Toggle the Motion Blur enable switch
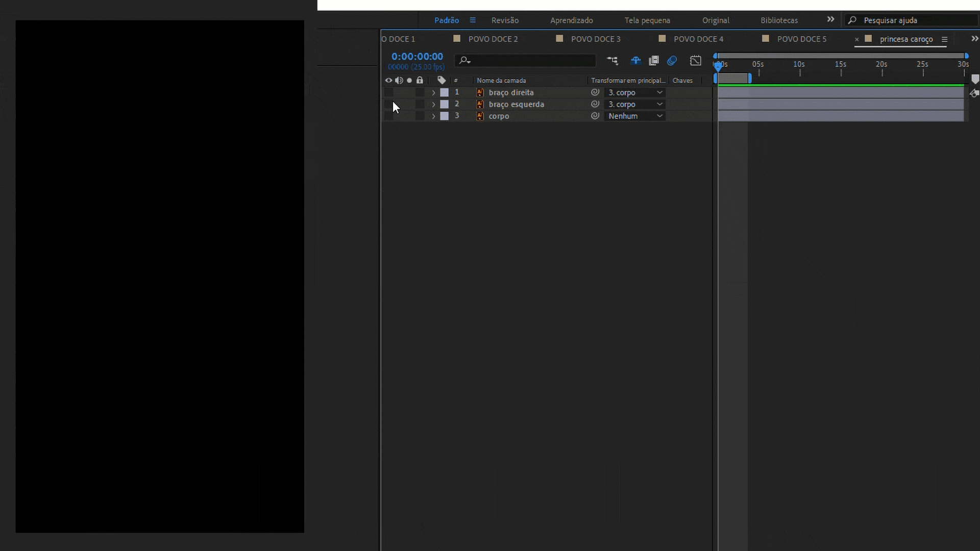Image resolution: width=980 pixels, height=551 pixels. point(672,61)
